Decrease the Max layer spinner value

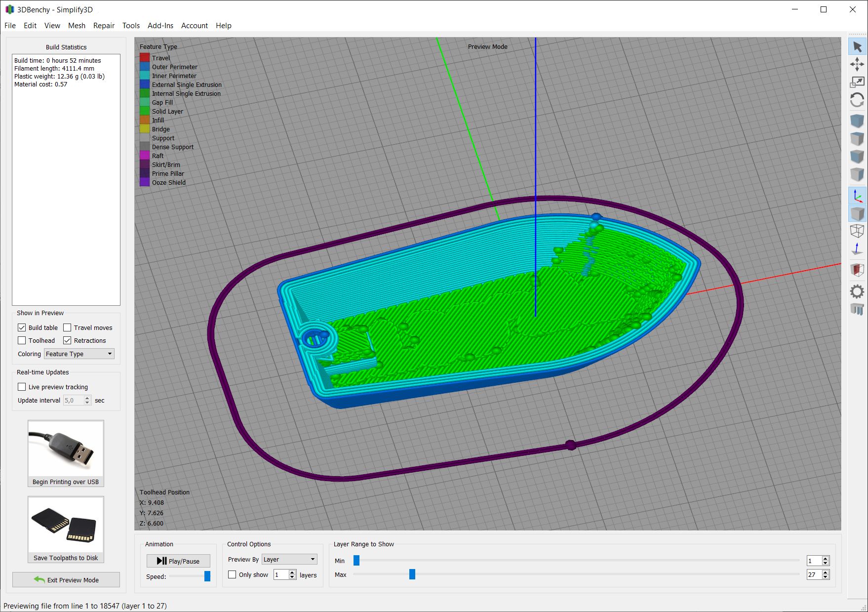coord(826,577)
